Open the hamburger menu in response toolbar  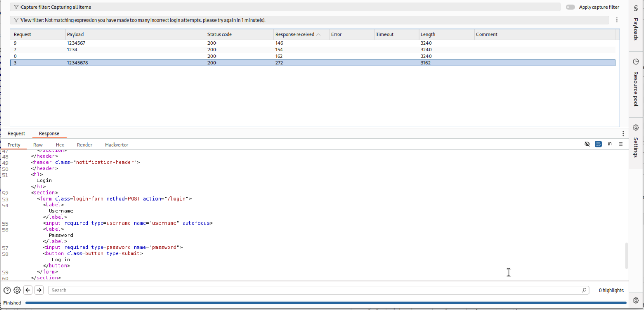[x=621, y=144]
